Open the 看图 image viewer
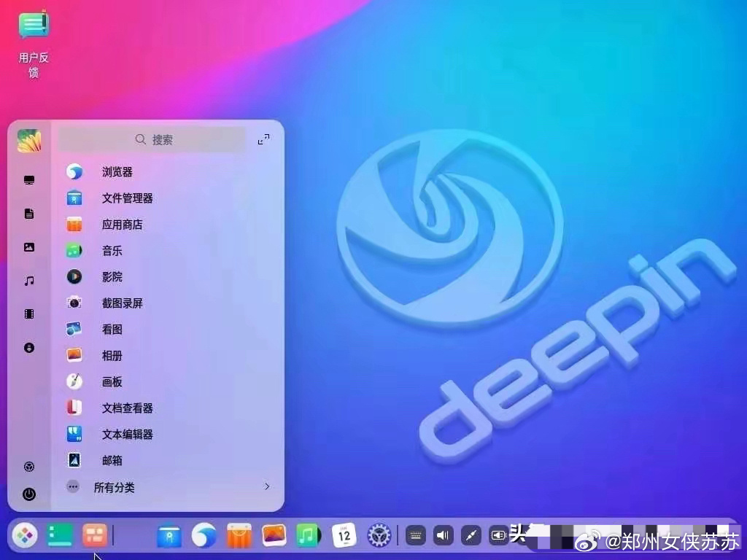The image size is (747, 560). point(168,329)
